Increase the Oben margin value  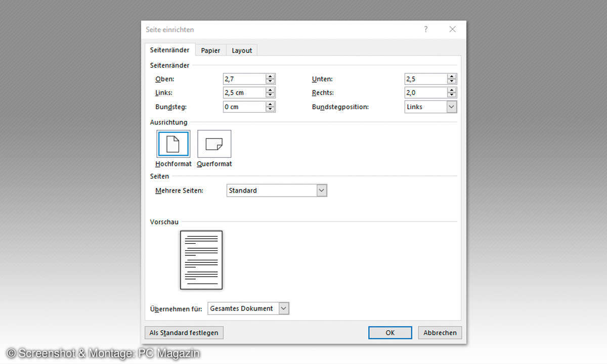[270, 76]
